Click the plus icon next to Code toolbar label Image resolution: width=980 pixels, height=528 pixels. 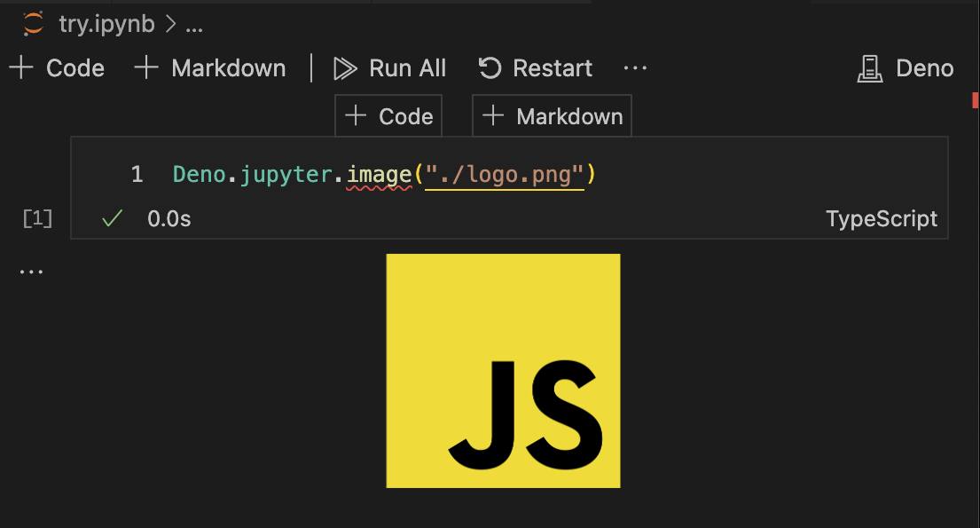[20, 67]
